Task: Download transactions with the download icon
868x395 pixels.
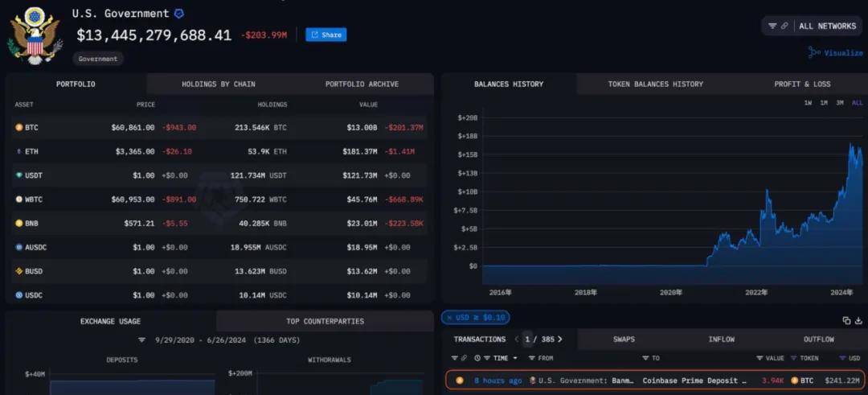Action: tap(858, 320)
